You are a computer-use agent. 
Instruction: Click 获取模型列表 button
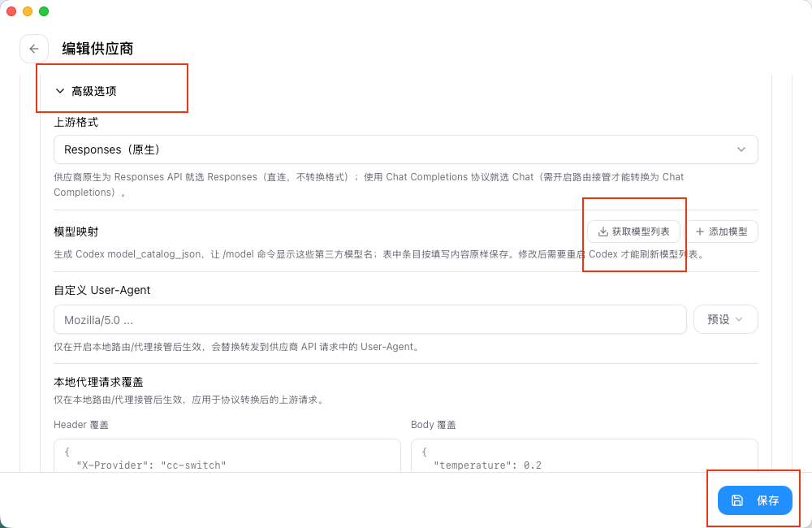(633, 232)
